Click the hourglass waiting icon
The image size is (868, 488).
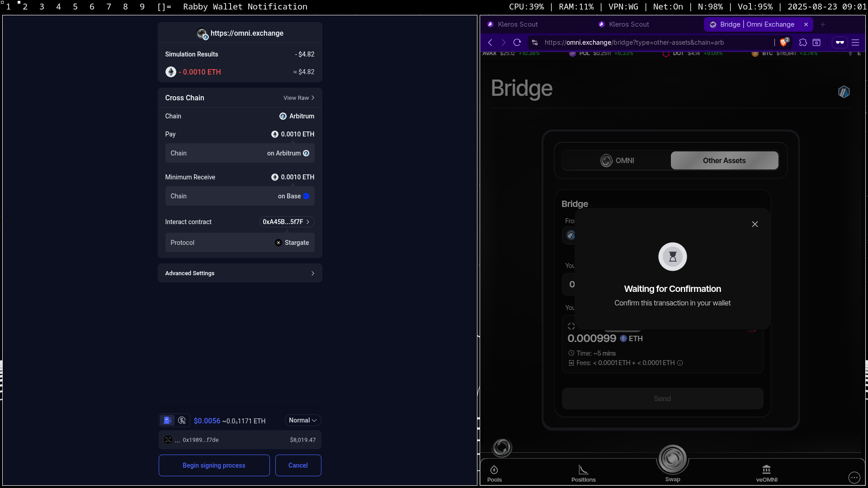[x=673, y=257]
